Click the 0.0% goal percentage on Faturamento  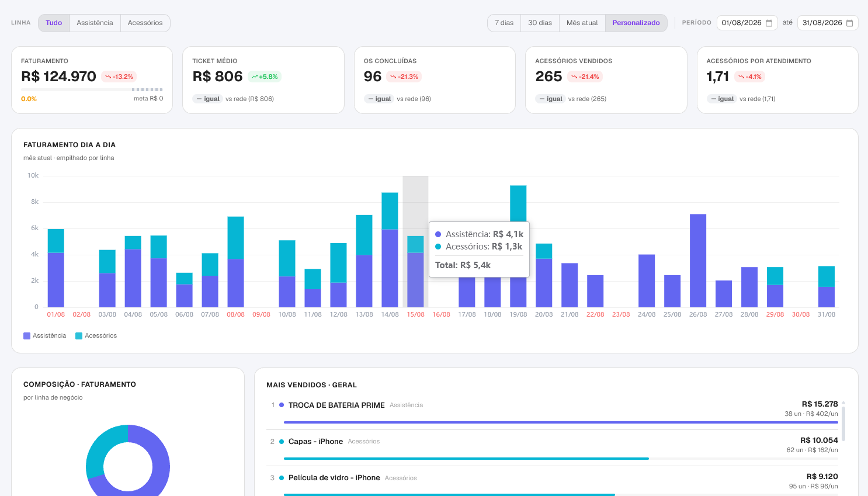[29, 99]
